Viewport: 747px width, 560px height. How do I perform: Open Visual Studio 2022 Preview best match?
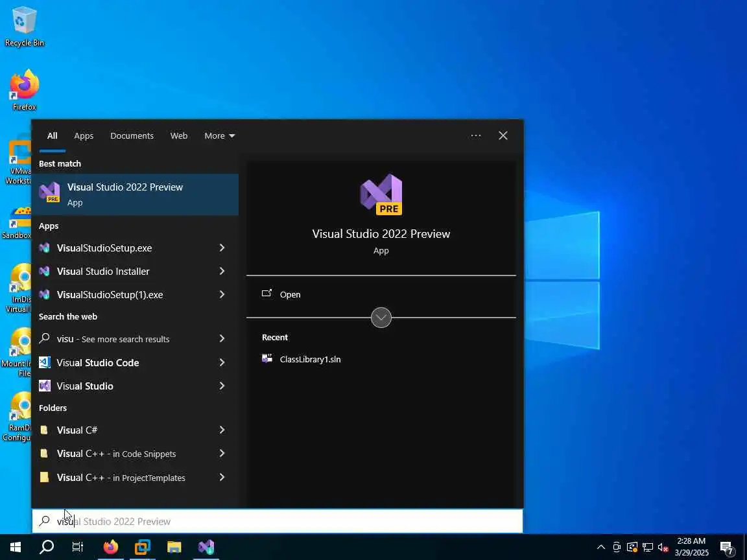[x=135, y=194]
